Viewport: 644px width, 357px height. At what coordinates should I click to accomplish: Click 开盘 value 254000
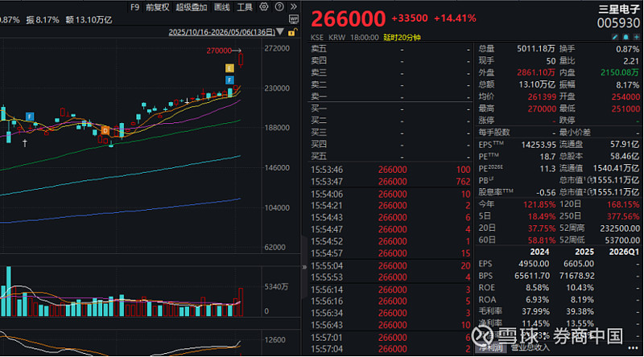(x=625, y=96)
